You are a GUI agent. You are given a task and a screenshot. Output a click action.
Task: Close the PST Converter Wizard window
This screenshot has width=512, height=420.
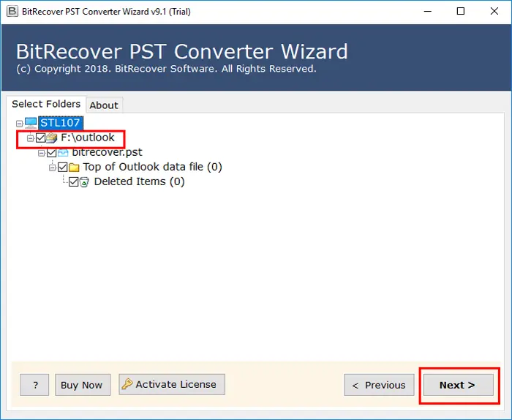pyautogui.click(x=494, y=12)
